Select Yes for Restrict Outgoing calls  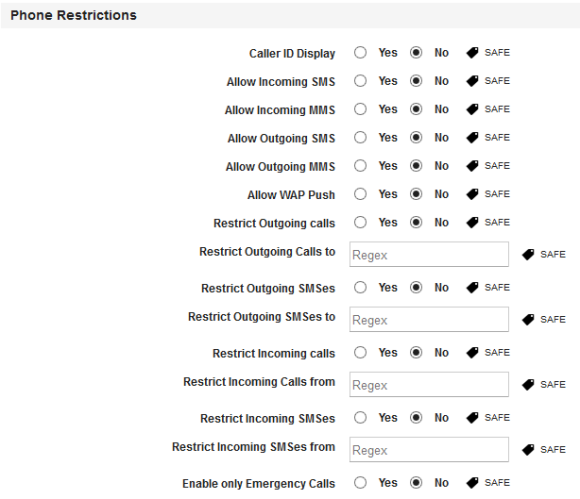pyautogui.click(x=360, y=222)
